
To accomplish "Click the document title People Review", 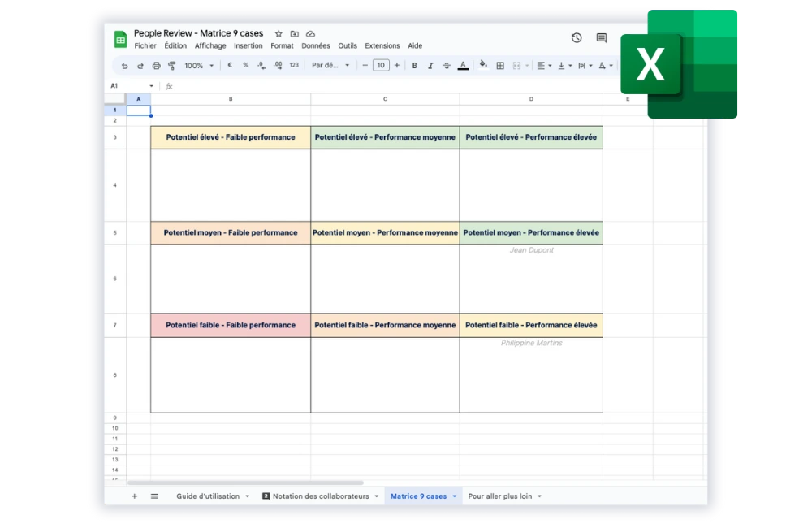I will click(198, 33).
